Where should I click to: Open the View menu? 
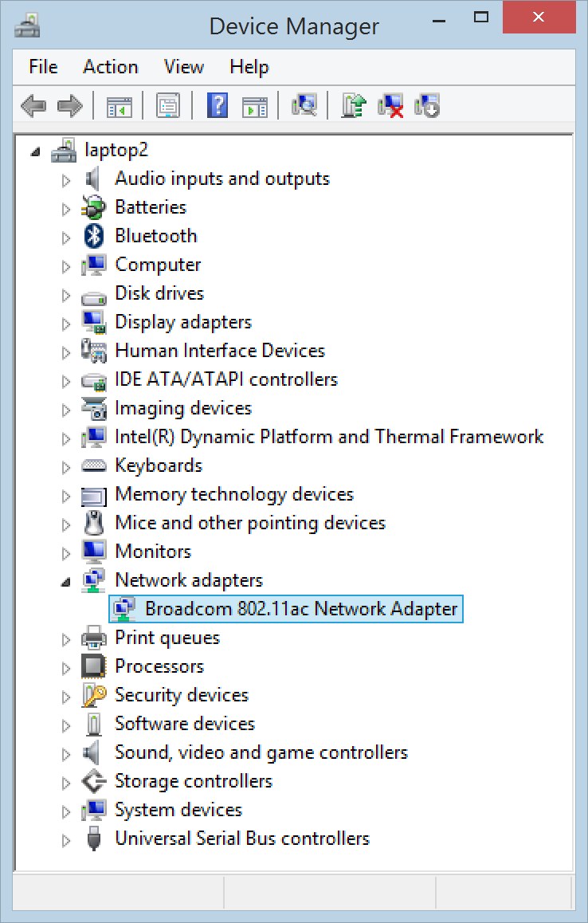click(183, 66)
